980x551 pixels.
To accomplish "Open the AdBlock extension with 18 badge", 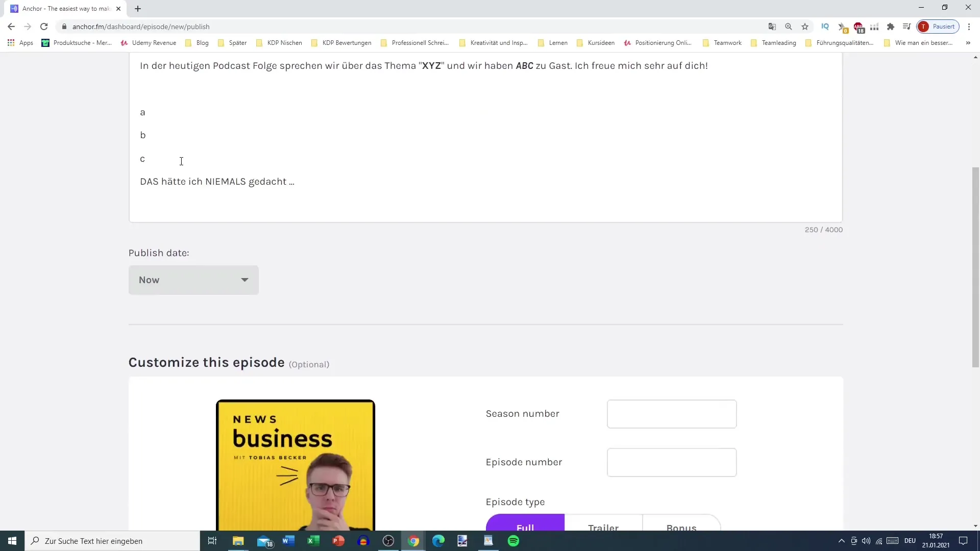I will click(x=859, y=27).
